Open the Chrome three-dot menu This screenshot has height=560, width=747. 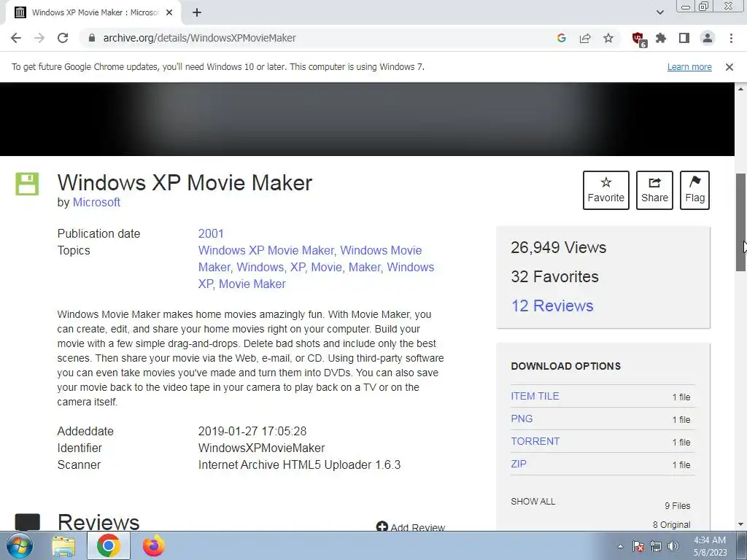(731, 38)
